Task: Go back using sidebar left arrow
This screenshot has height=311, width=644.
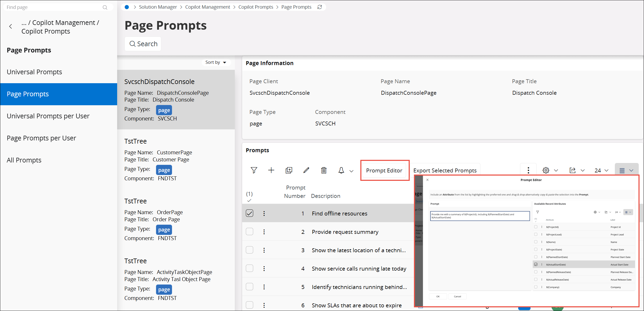Action: point(11,27)
